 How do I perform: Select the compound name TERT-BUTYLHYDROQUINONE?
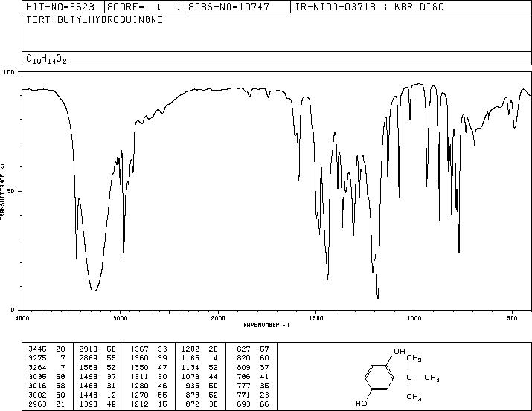[94, 19]
